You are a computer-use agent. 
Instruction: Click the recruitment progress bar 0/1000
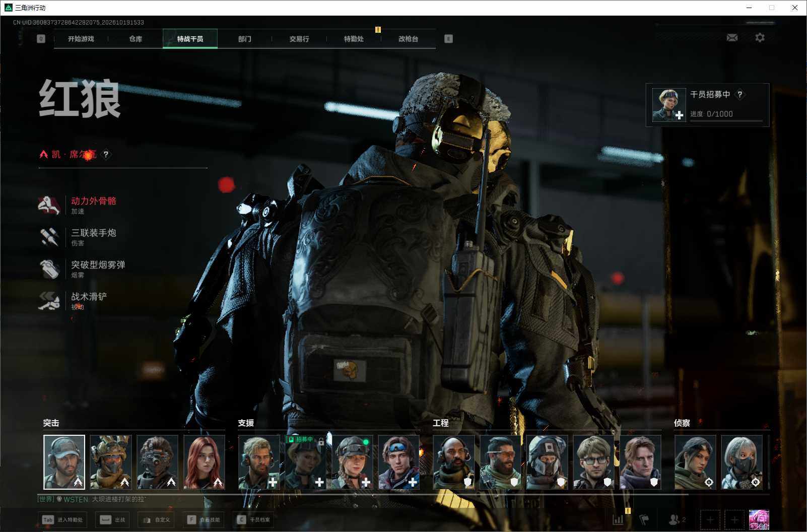tap(726, 121)
